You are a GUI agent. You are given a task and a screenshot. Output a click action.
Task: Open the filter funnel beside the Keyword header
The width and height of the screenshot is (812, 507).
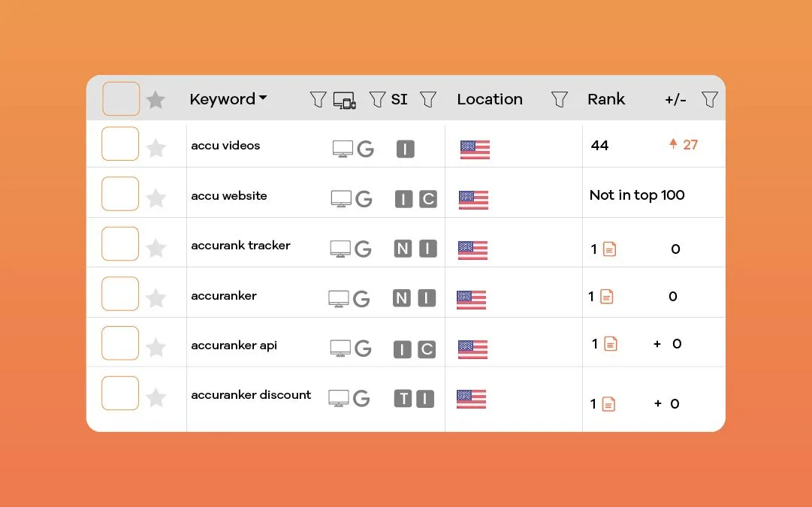pyautogui.click(x=318, y=98)
